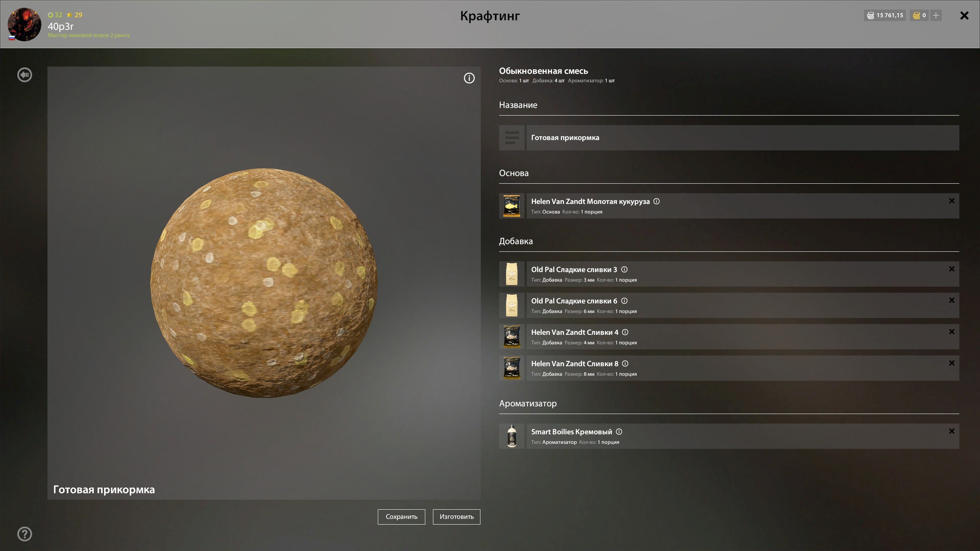Show info for Smart Boilies Кремовый
Viewport: 980px width, 551px height.
pyautogui.click(x=619, y=432)
